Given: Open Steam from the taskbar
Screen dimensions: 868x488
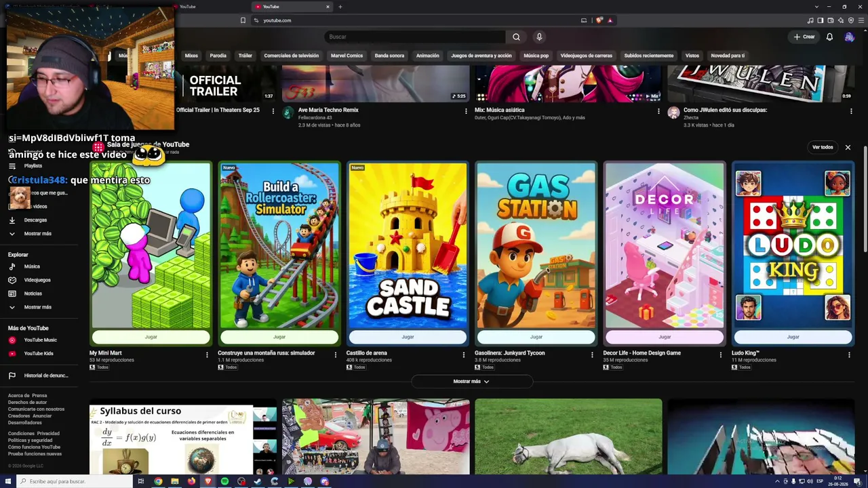Looking at the screenshot, I should pos(258,481).
